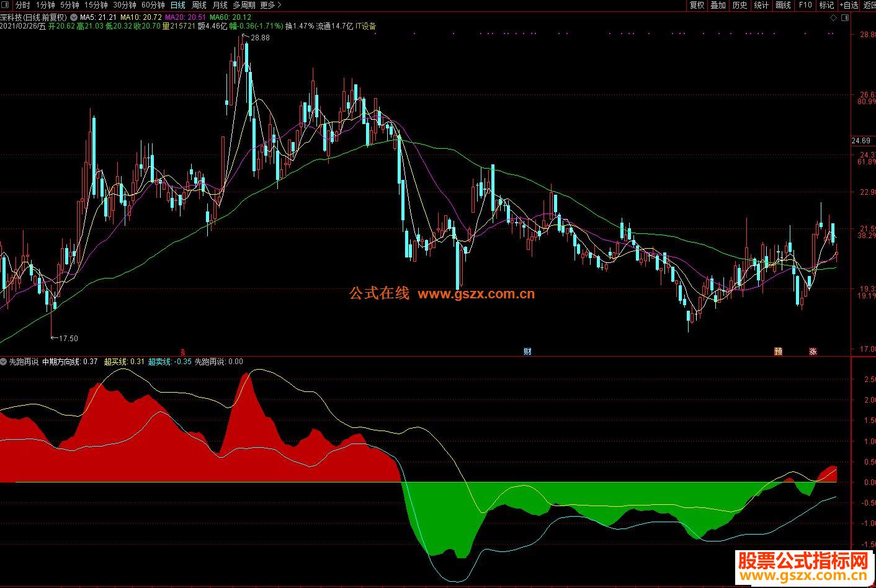Viewport: 876px width, 588px height.
Task: Expand the main chart indicator dropdown
Action: 74,18
